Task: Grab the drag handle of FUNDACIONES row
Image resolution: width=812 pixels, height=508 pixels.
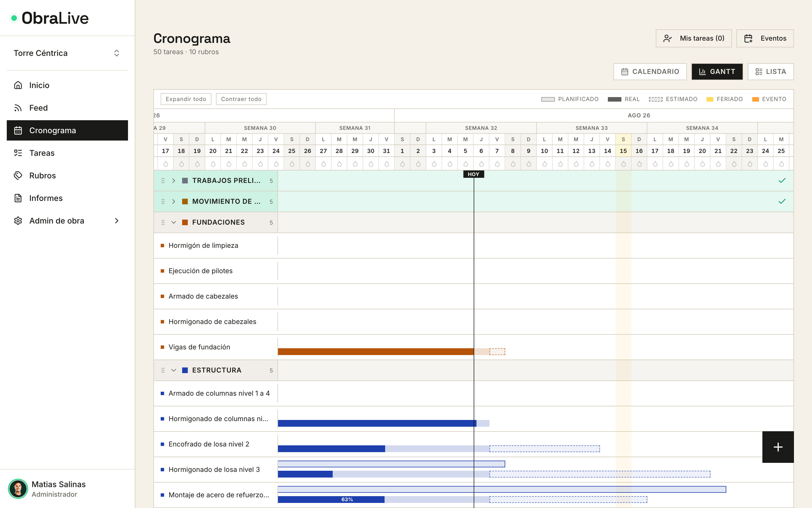Action: (163, 222)
